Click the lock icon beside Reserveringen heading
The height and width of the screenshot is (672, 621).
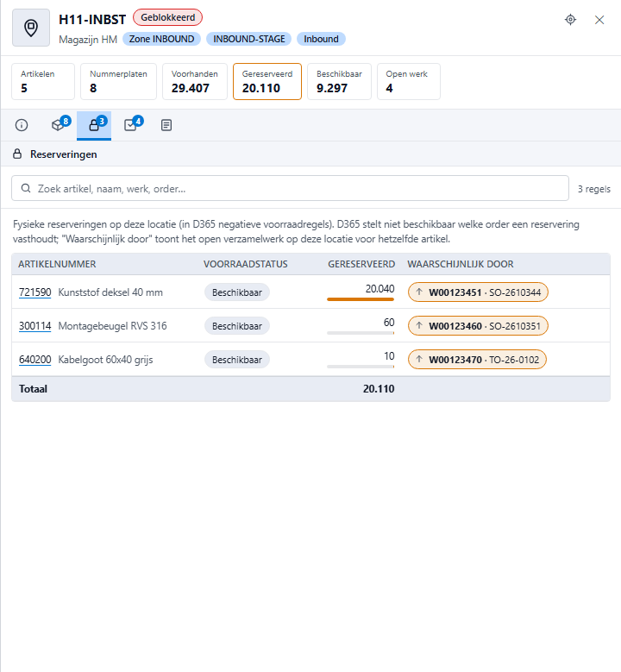(17, 154)
